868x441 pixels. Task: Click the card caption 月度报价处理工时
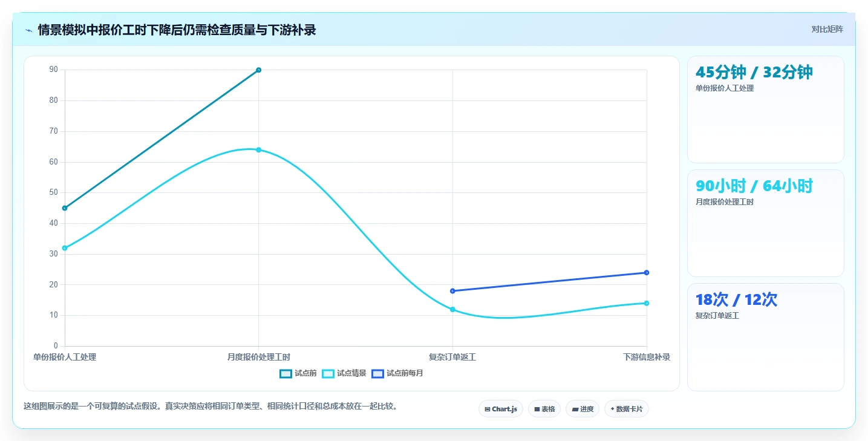click(x=725, y=202)
